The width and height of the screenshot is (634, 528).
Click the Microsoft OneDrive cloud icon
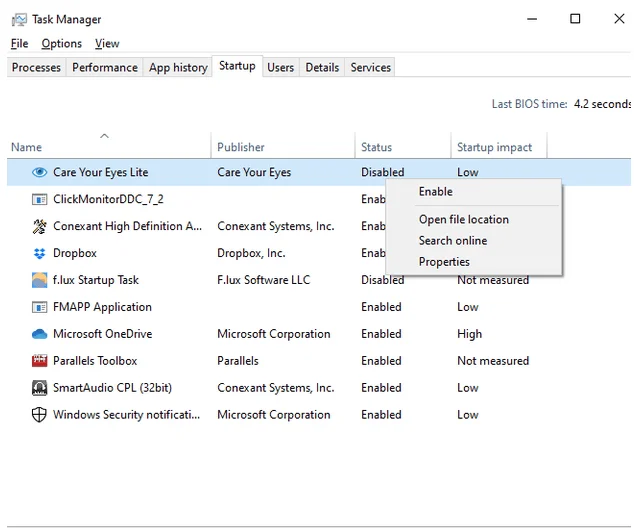(39, 334)
